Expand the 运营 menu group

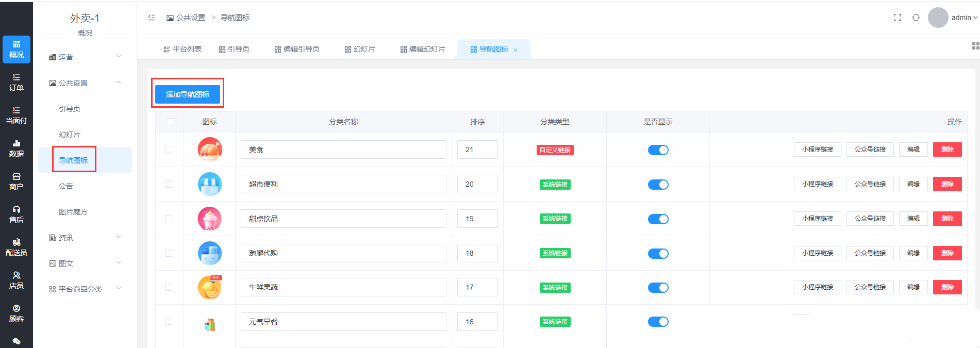85,57
